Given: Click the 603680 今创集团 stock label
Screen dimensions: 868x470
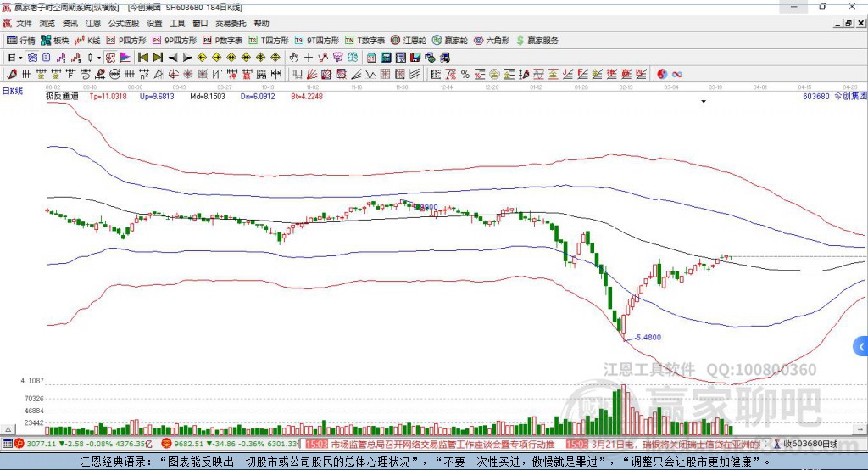Looking at the screenshot, I should 834,96.
